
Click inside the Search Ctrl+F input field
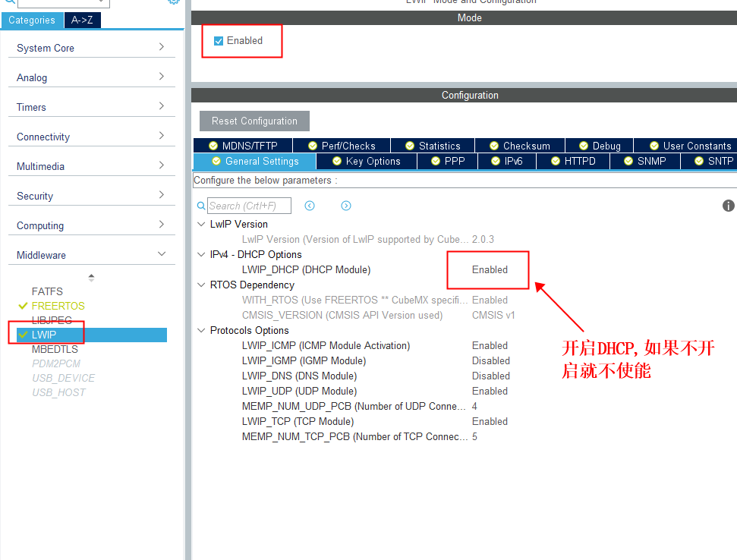pyautogui.click(x=250, y=206)
